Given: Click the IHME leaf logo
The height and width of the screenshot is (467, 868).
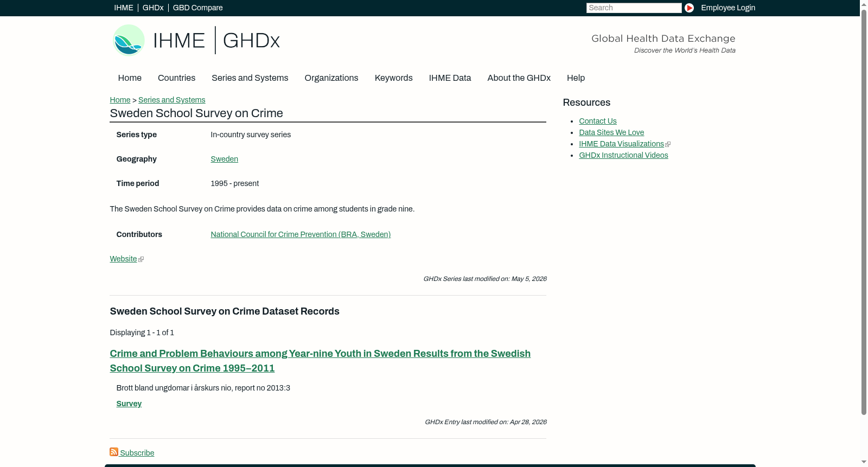Looking at the screenshot, I should click(129, 40).
